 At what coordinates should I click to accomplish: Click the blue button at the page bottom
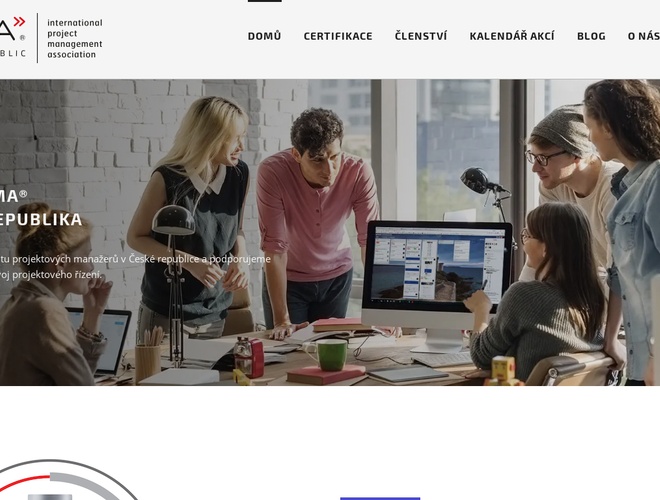380,499
